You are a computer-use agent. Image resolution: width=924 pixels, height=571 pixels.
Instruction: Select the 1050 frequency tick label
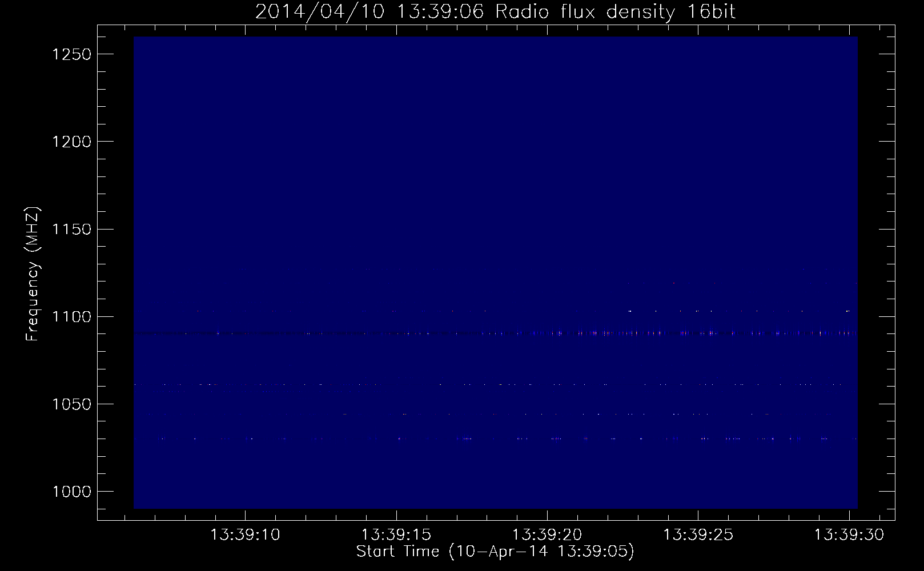[72, 404]
